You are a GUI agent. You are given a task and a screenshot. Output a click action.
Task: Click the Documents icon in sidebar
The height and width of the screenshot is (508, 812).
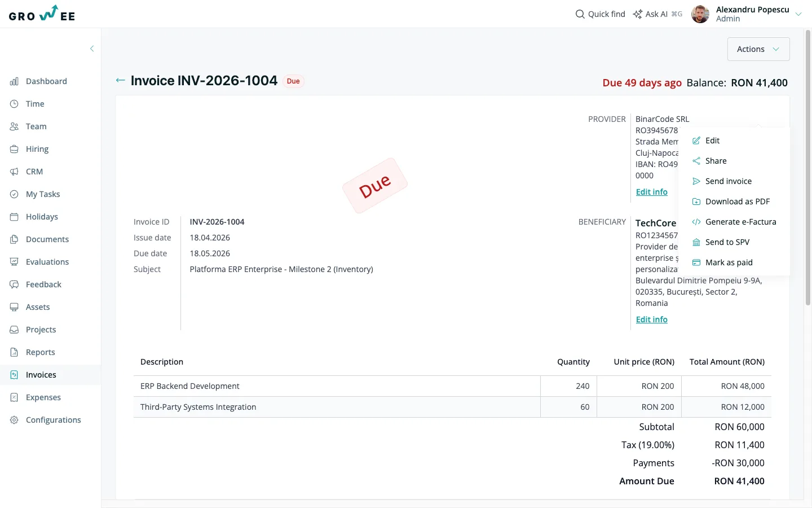tap(14, 239)
